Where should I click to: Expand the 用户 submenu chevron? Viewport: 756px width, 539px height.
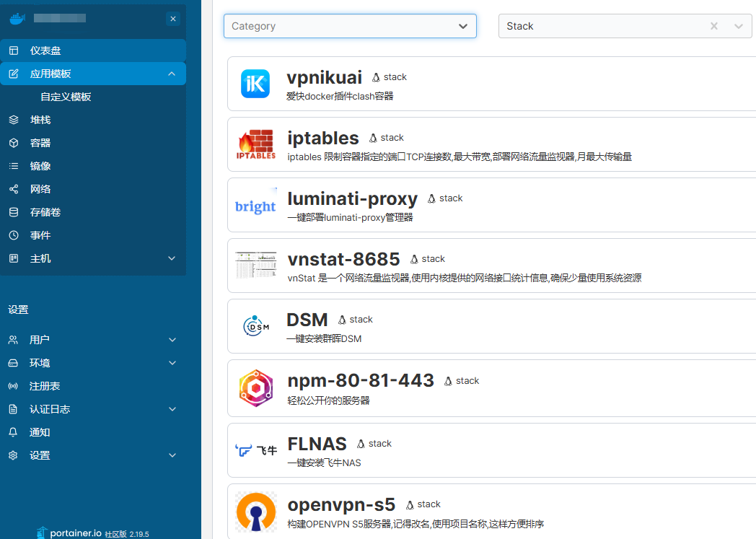[172, 340]
